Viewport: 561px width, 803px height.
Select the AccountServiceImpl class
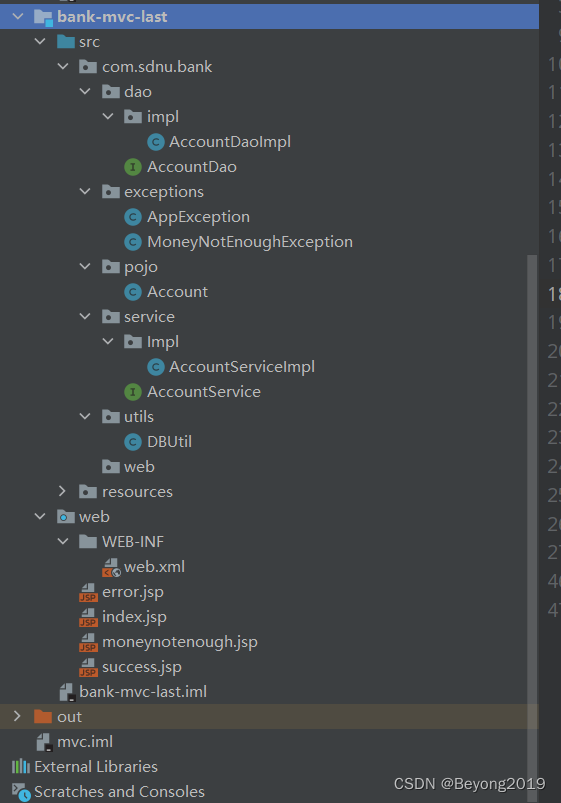[x=242, y=367]
